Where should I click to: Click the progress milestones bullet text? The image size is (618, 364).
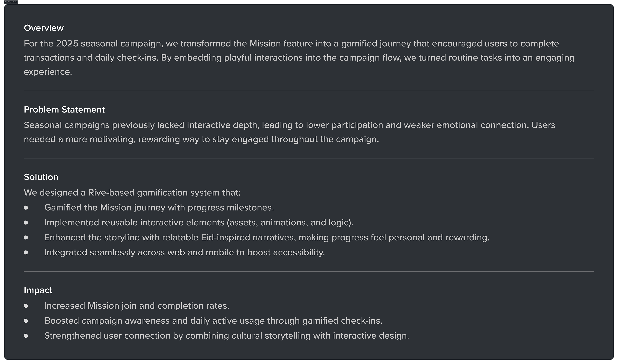click(x=159, y=208)
